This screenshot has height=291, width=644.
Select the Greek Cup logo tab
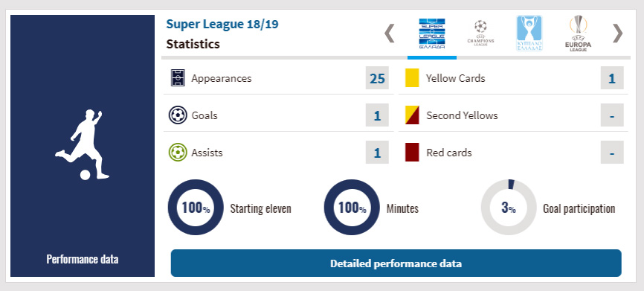pos(529,33)
